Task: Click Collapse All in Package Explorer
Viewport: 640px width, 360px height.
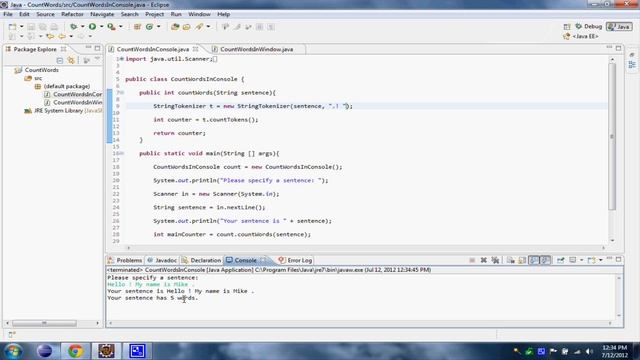Action: click(x=60, y=60)
